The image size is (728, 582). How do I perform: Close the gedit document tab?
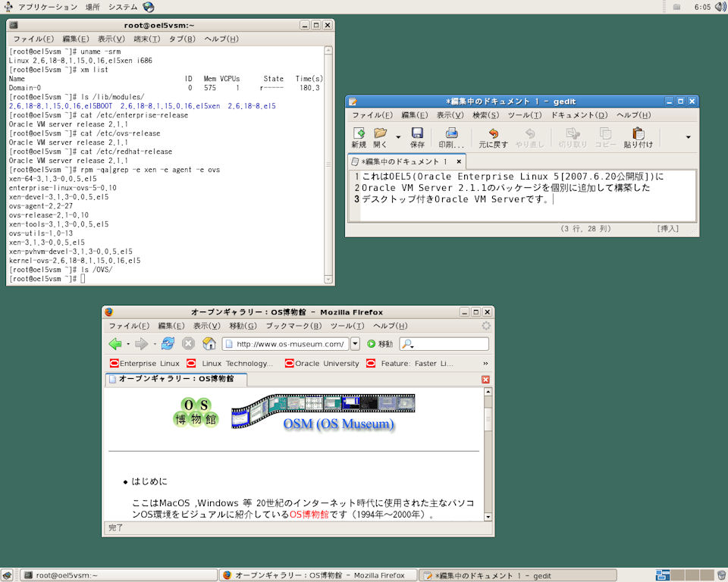point(459,161)
